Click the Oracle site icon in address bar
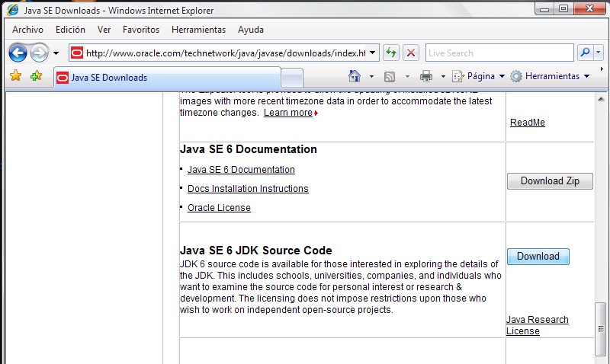This screenshot has width=610, height=364. pos(77,53)
